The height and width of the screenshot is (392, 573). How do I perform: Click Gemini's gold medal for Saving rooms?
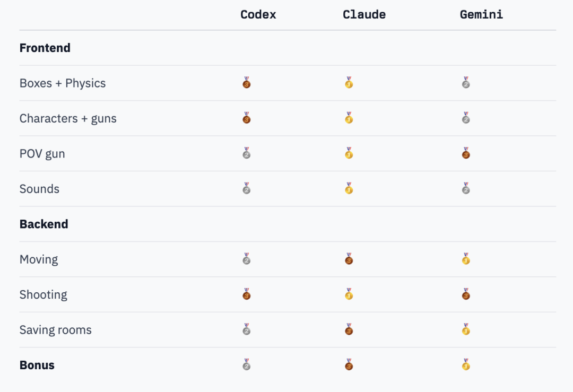[466, 330]
